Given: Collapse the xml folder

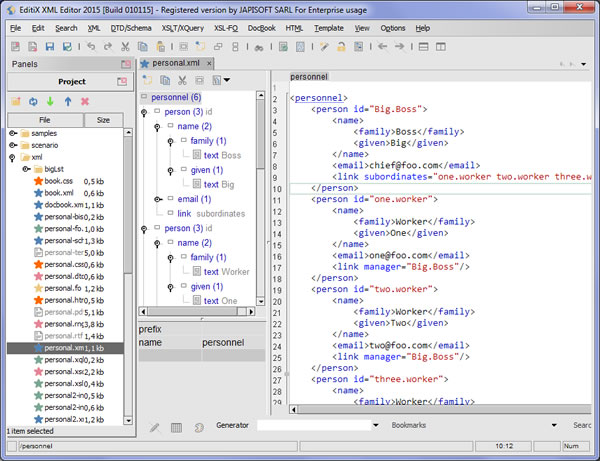Looking at the screenshot, I should tap(12, 158).
